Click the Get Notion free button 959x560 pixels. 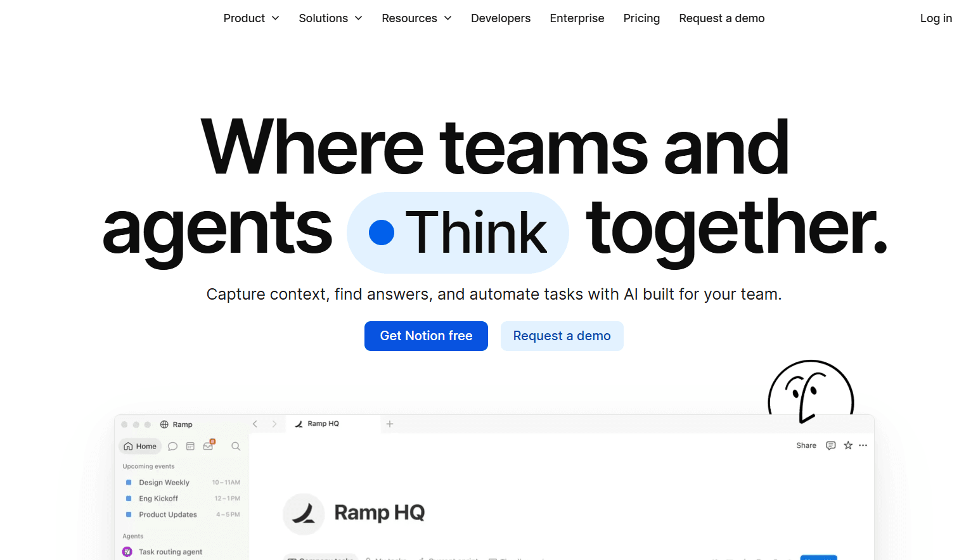426,336
